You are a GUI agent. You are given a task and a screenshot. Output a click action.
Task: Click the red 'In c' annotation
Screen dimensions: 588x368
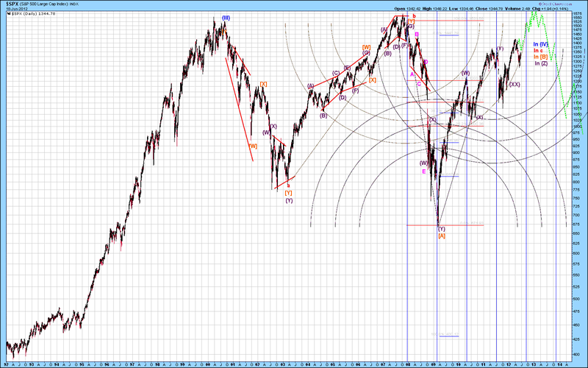click(538, 50)
